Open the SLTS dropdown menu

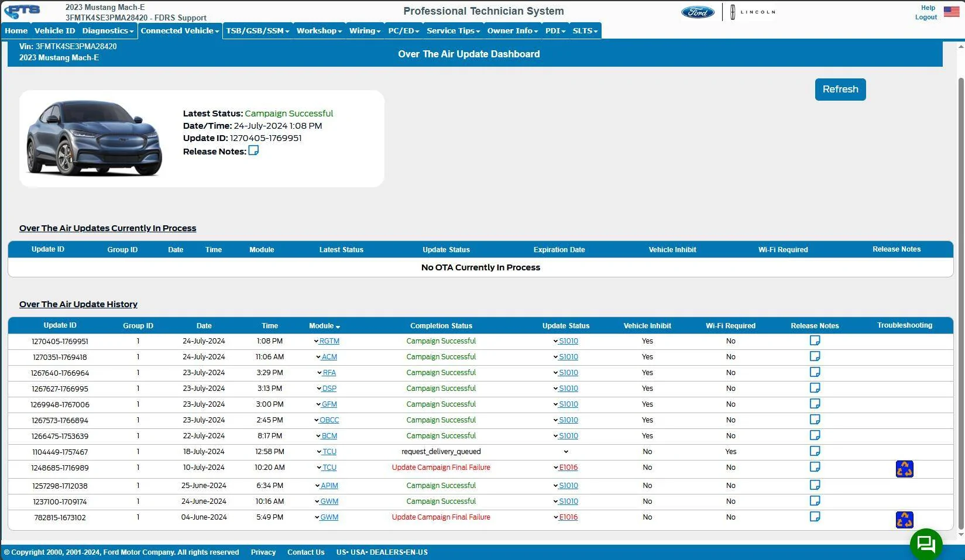(585, 31)
